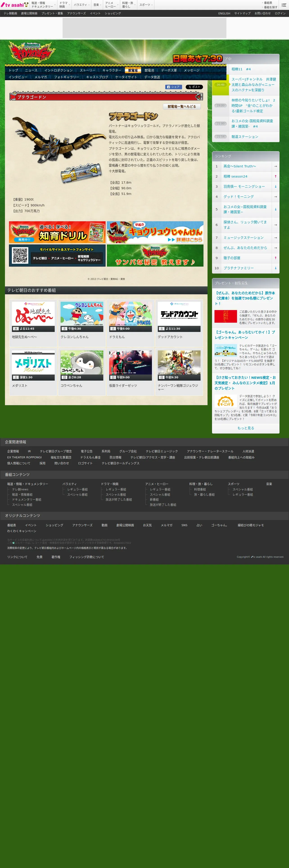Click 獣電竜一覧へもどる button
289x868 pixels.
[182, 107]
